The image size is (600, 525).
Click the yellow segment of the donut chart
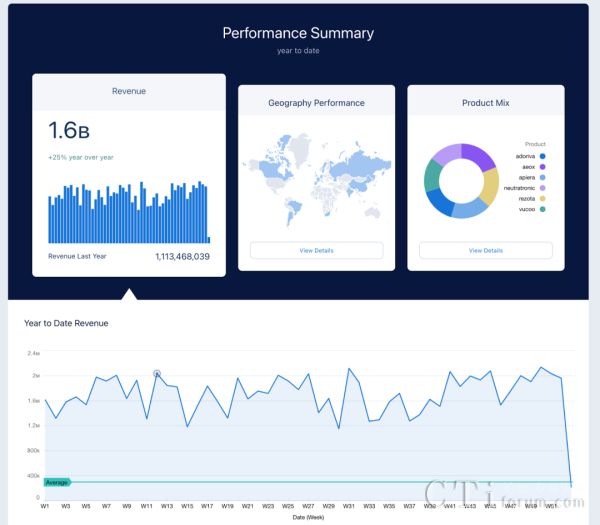[x=489, y=186]
